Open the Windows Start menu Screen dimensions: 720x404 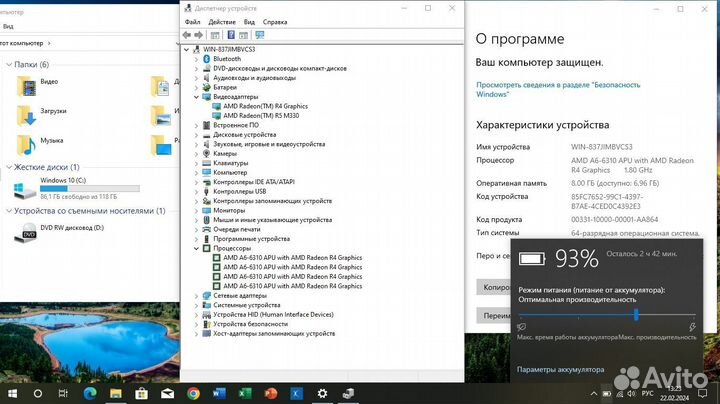tap(12, 393)
